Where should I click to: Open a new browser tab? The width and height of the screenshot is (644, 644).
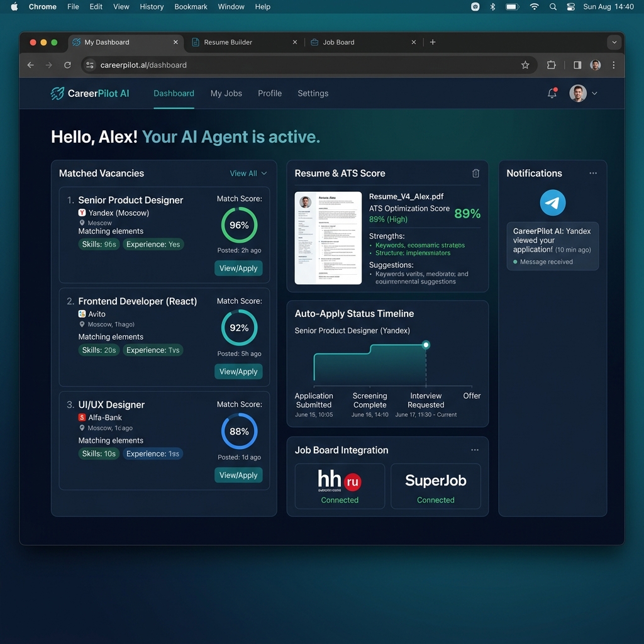[433, 42]
